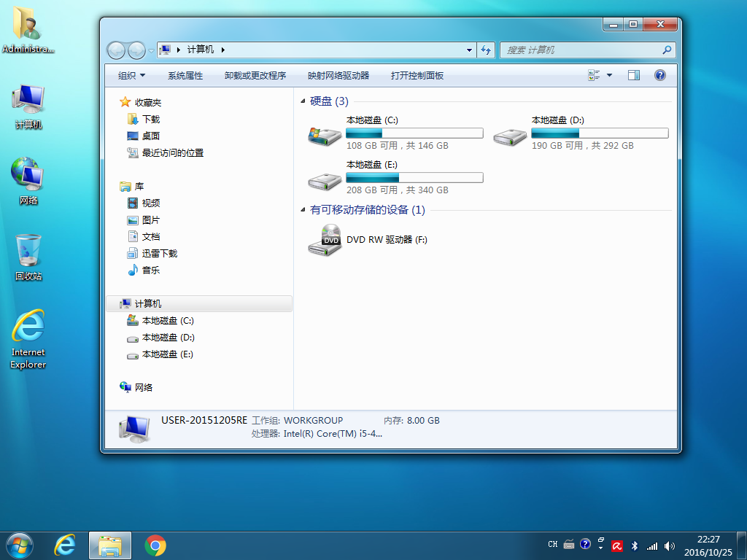Click the CH input language indicator

(x=553, y=544)
